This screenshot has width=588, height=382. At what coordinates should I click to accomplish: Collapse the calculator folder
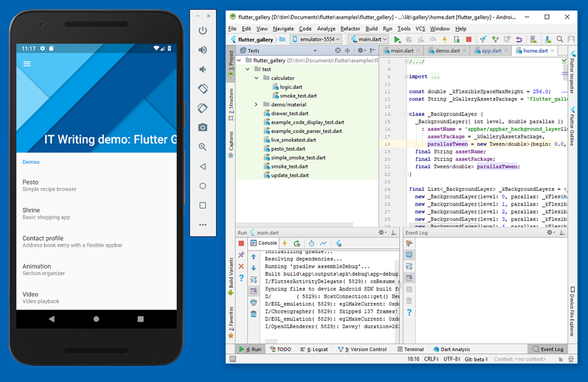coord(257,78)
